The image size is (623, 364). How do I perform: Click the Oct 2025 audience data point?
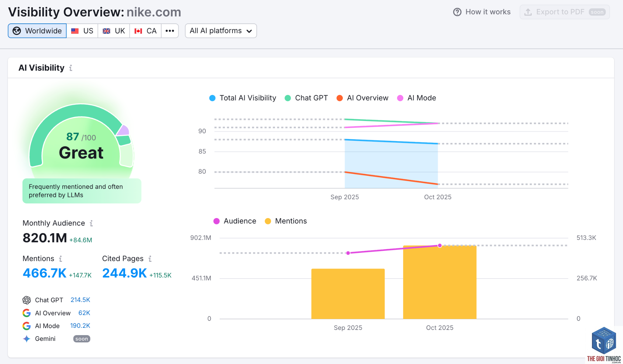click(440, 245)
